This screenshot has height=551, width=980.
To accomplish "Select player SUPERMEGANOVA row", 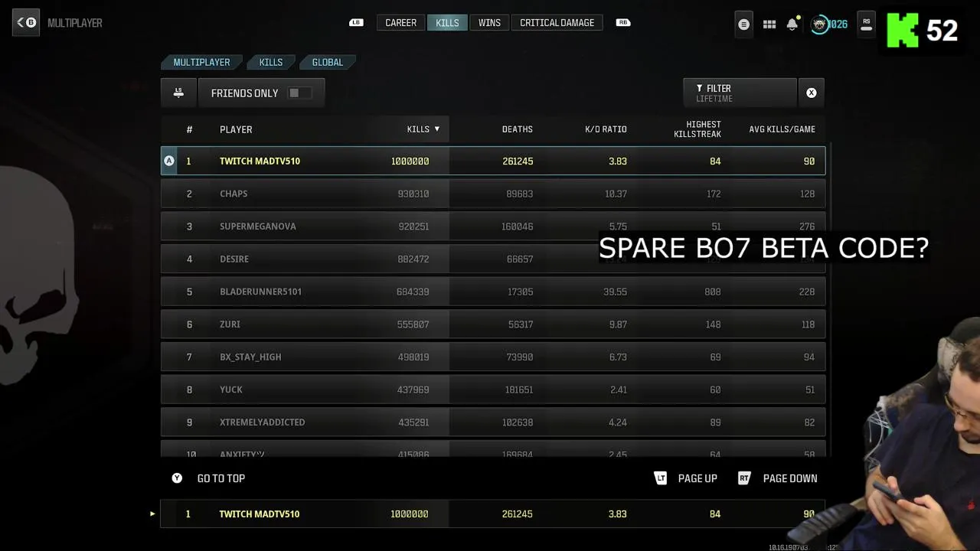I will click(493, 227).
